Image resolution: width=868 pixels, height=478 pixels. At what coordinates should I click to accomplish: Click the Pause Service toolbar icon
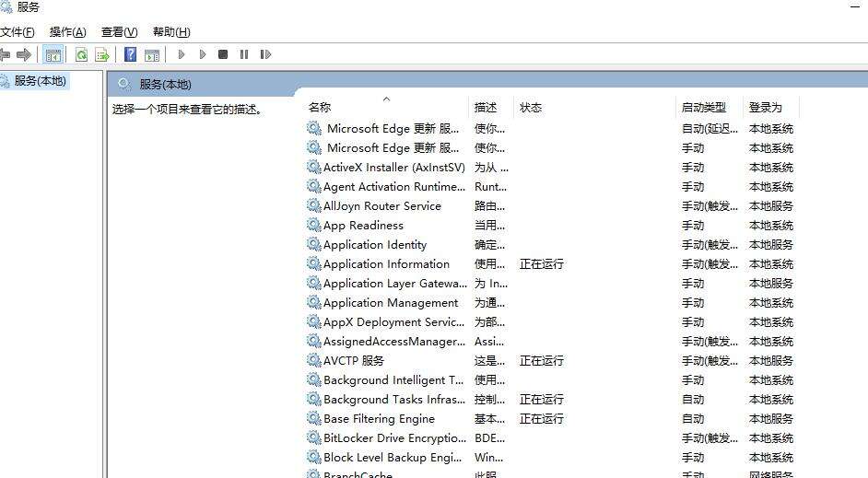click(244, 54)
